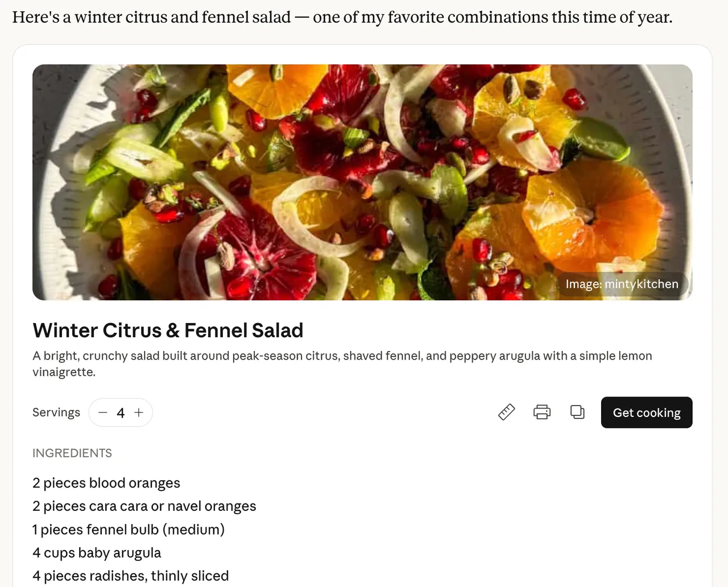Open the citrus salad photo
Image resolution: width=728 pixels, height=587 pixels.
pos(362,182)
